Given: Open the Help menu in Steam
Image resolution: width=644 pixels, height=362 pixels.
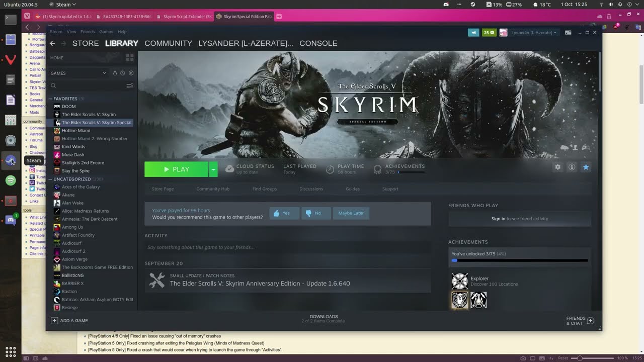Looking at the screenshot, I should pyautogui.click(x=122, y=32).
